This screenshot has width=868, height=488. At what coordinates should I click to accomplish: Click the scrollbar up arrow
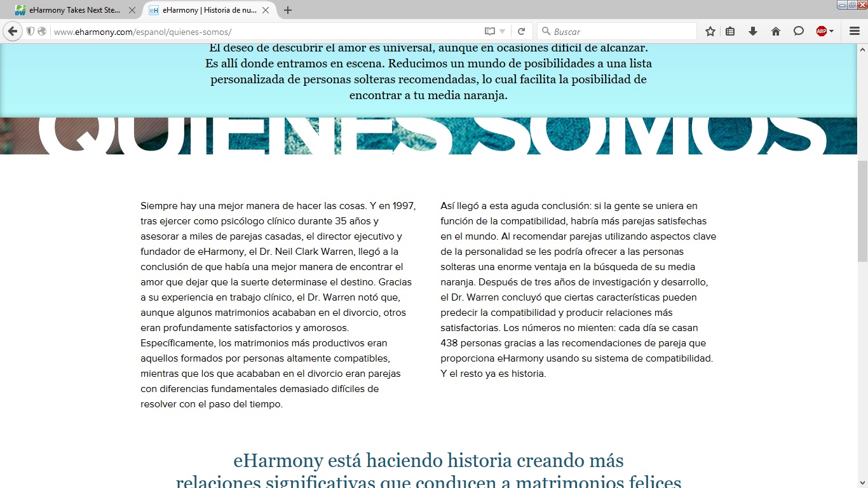[862, 48]
